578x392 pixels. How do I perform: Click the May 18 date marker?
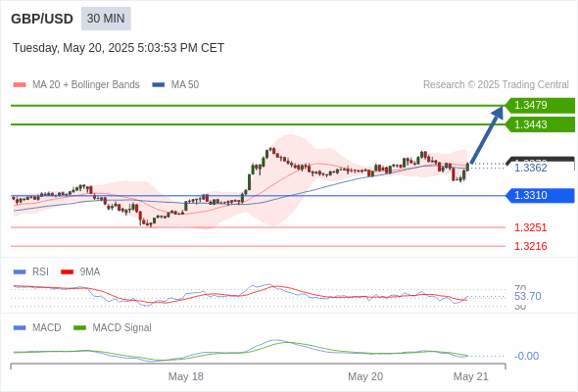coord(186,376)
